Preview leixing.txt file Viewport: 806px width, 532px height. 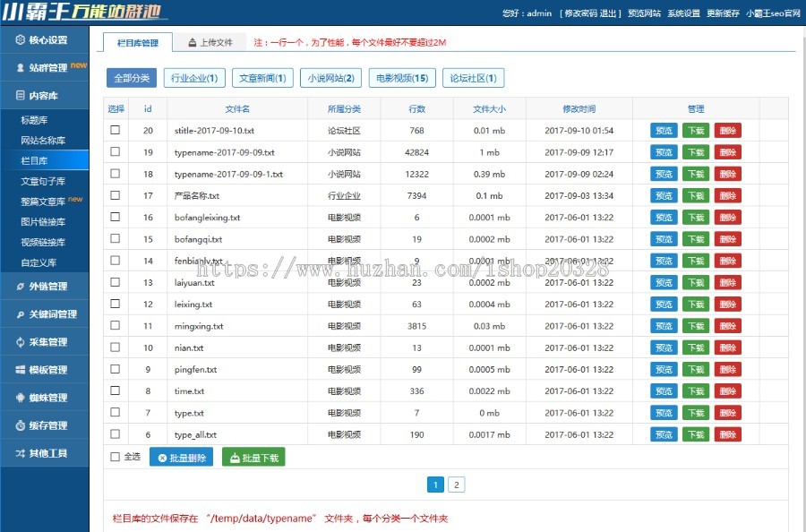click(x=664, y=305)
